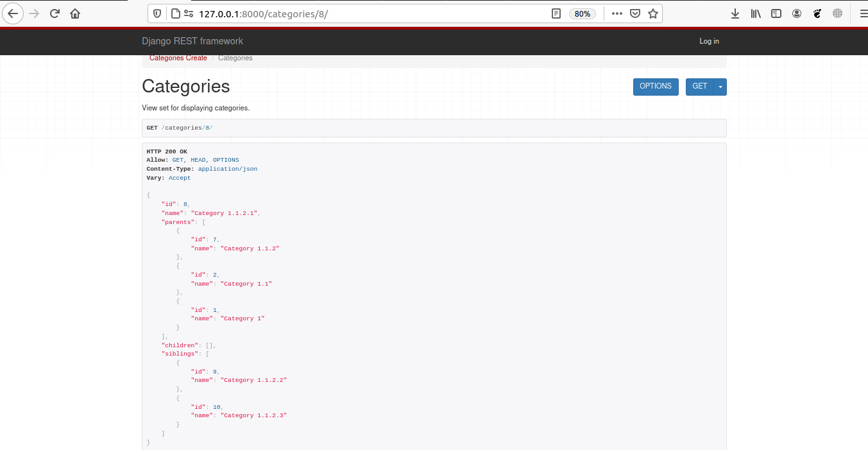
Task: Expand the GET format dropdown caret
Action: pos(720,87)
